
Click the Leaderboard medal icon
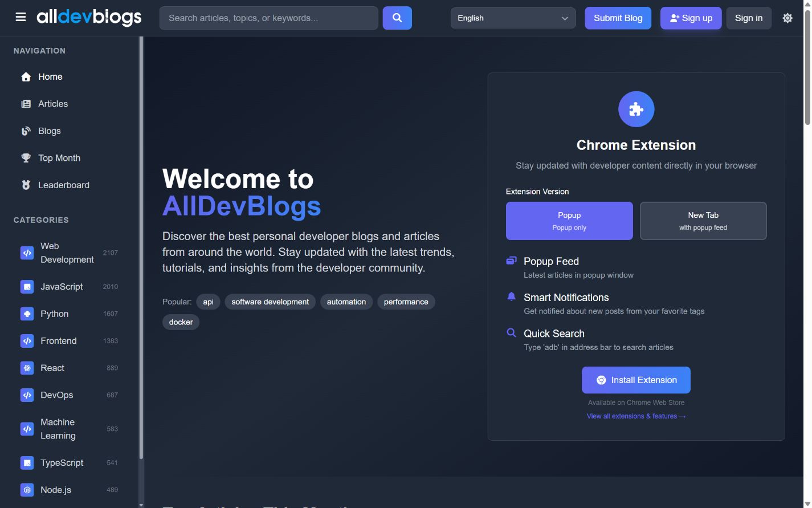pos(26,185)
